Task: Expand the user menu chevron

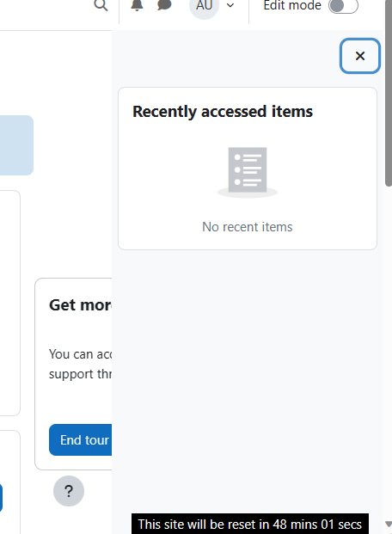Action: pos(230,5)
